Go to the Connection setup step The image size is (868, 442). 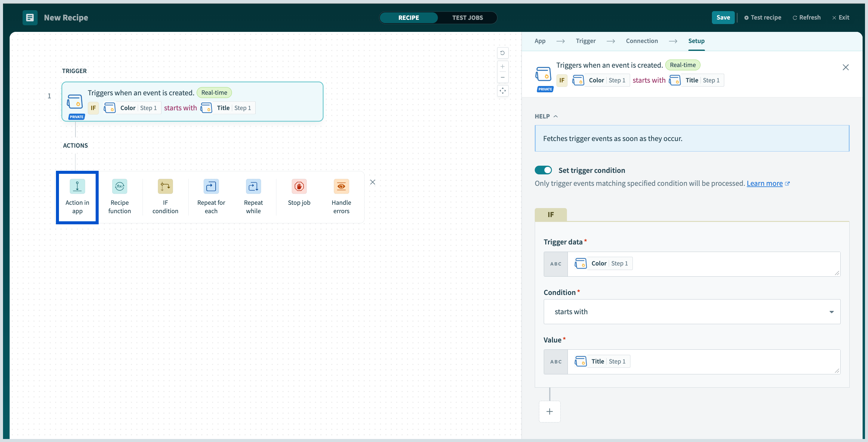(642, 41)
